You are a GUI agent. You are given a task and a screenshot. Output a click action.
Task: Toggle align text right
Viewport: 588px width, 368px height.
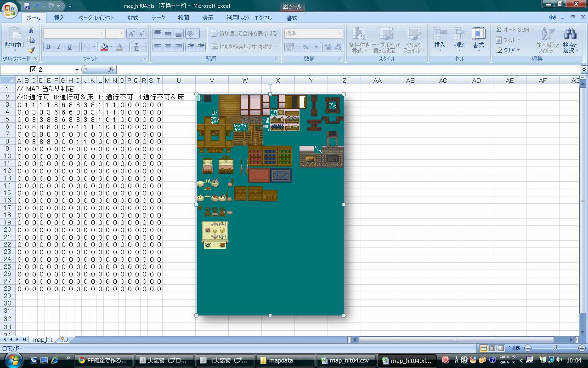click(179, 47)
